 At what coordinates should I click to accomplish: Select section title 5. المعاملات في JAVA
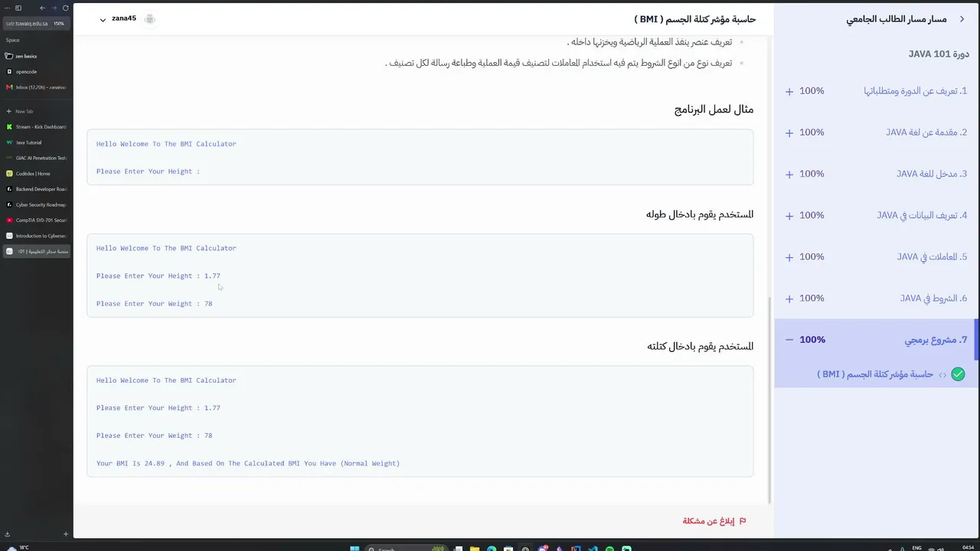933,257
